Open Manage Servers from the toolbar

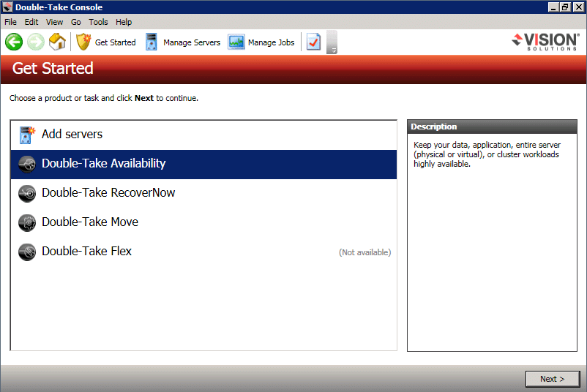pos(183,42)
